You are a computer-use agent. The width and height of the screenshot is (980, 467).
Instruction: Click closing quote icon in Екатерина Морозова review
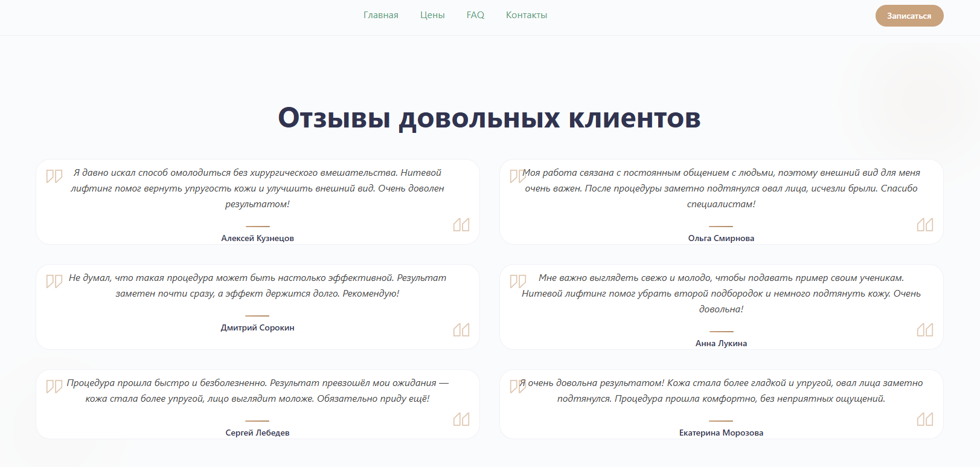[x=924, y=419]
